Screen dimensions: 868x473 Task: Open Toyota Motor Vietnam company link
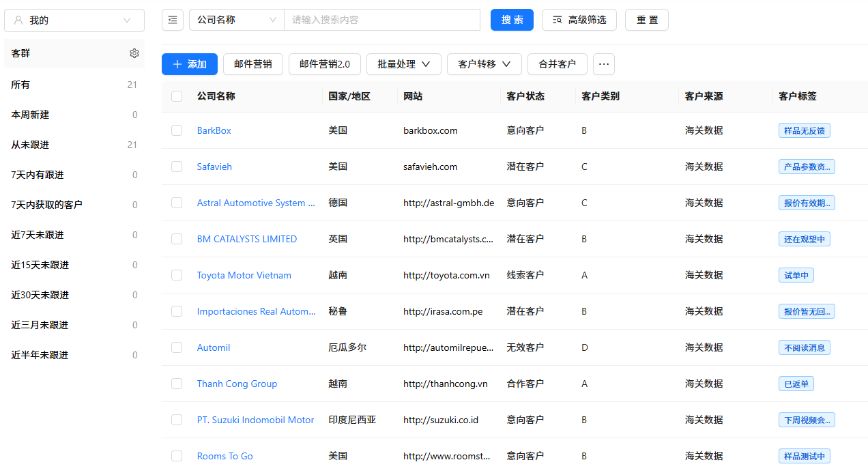click(x=244, y=275)
